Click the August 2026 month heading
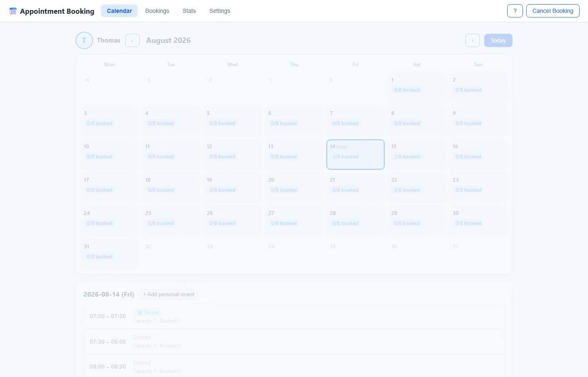Image resolution: width=588 pixels, height=377 pixels. 168,40
